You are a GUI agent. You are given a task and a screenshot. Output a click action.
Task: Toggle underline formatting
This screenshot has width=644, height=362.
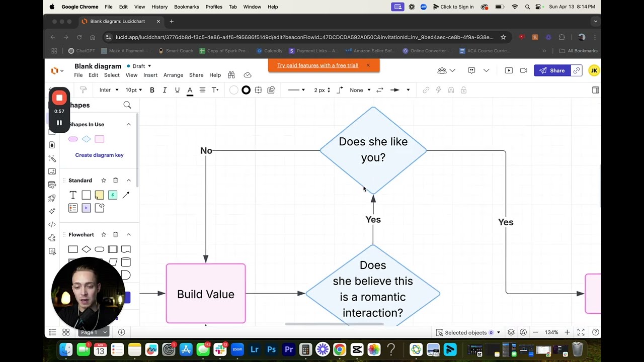(177, 90)
